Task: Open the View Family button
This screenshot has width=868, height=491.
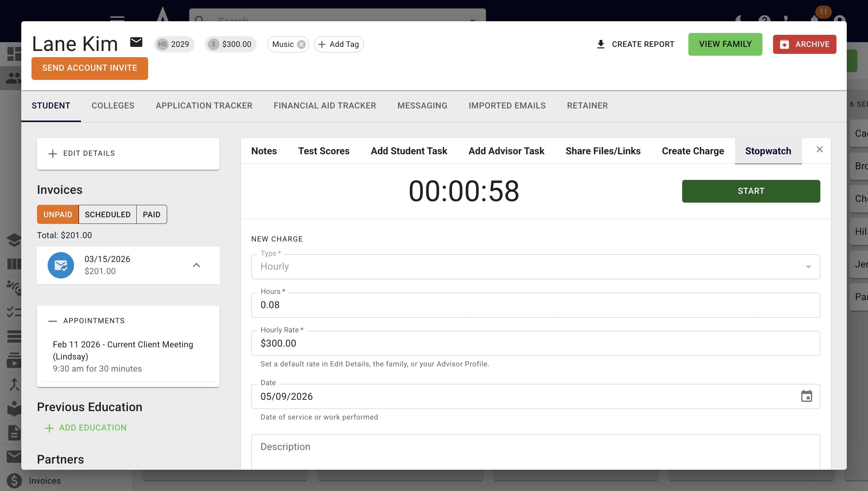Action: (725, 44)
